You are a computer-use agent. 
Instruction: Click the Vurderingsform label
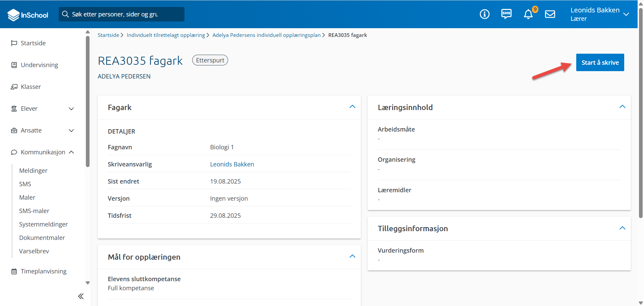coord(400,250)
